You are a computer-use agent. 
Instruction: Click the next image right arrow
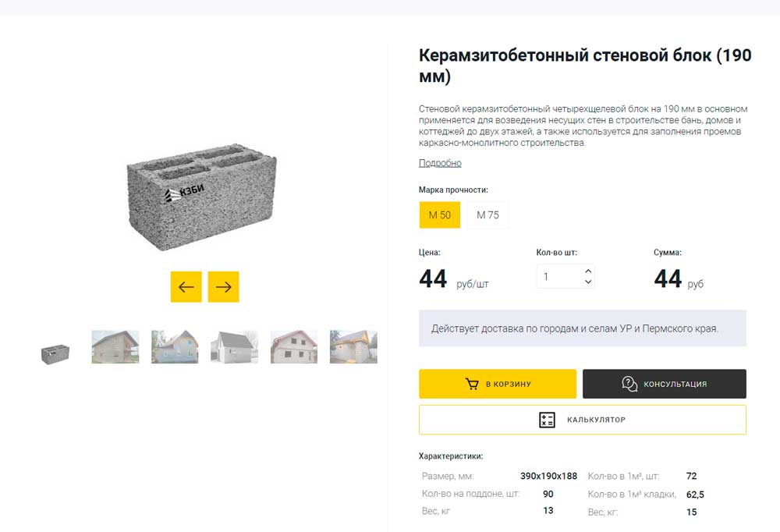(223, 287)
